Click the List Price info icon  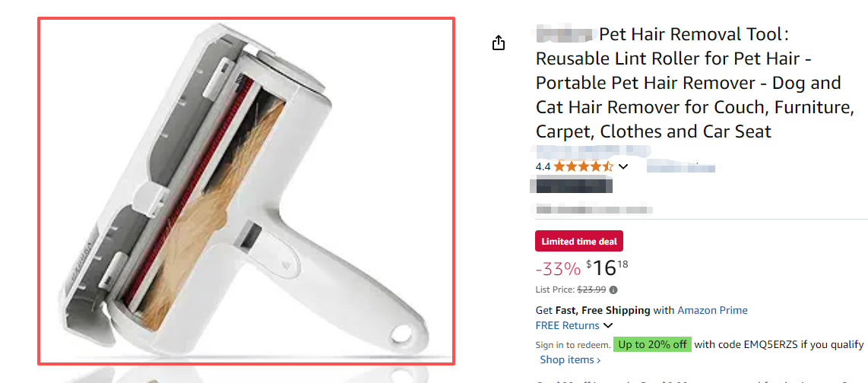pos(613,290)
